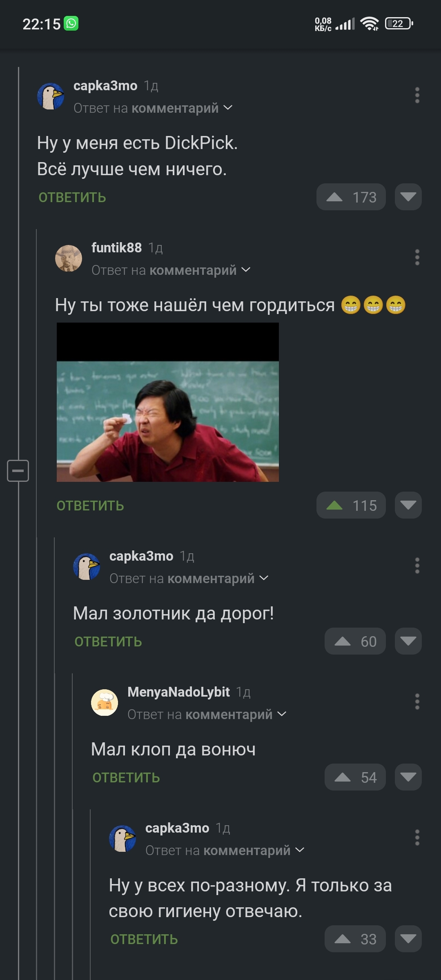Viewport: 441px width, 980px height.
Task: Tap the WhatsApp notification icon in status bar
Action: [71, 24]
